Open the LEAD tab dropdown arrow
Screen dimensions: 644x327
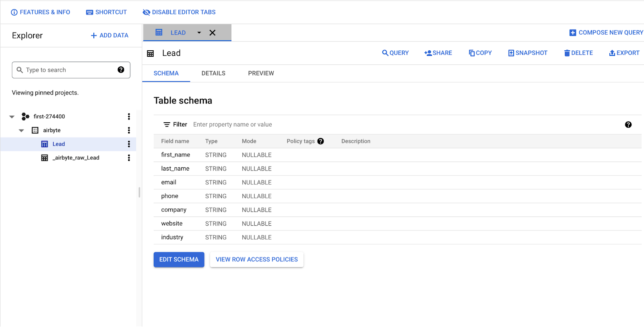pos(199,33)
